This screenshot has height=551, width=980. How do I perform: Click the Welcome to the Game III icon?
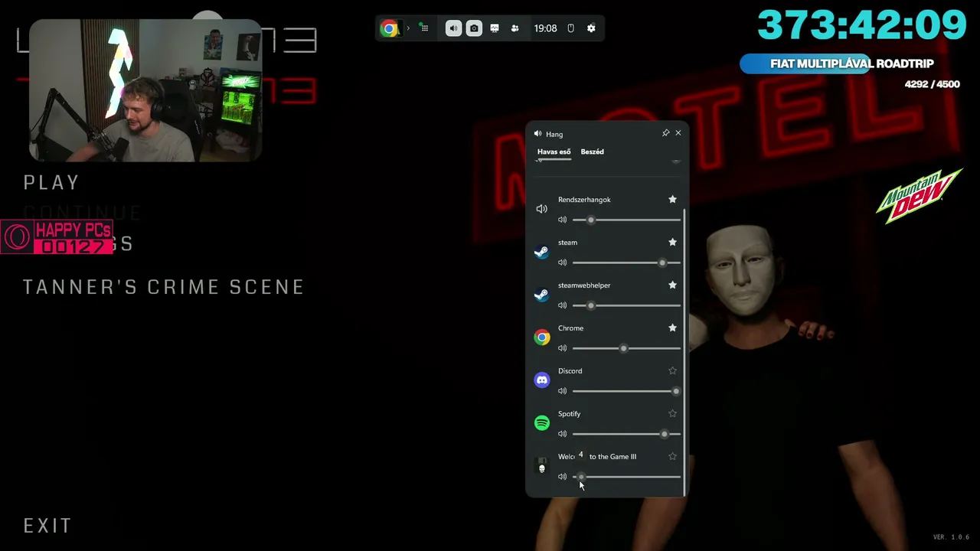tap(542, 466)
